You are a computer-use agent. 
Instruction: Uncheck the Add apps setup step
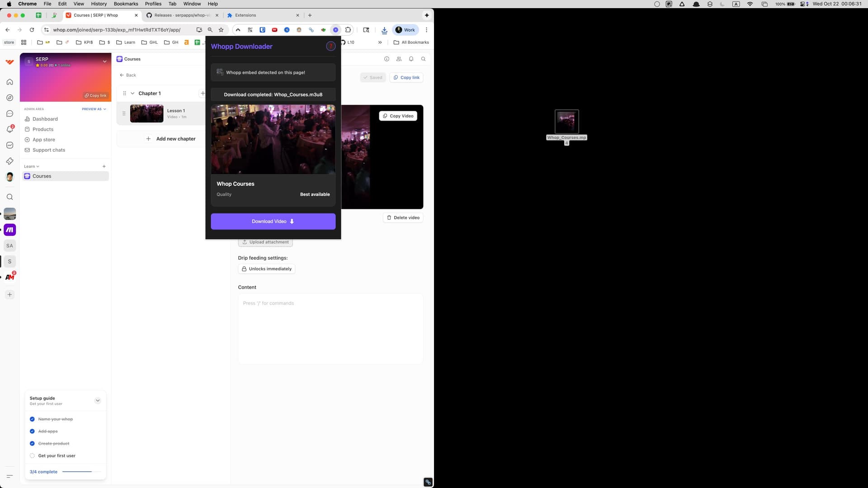(x=32, y=431)
